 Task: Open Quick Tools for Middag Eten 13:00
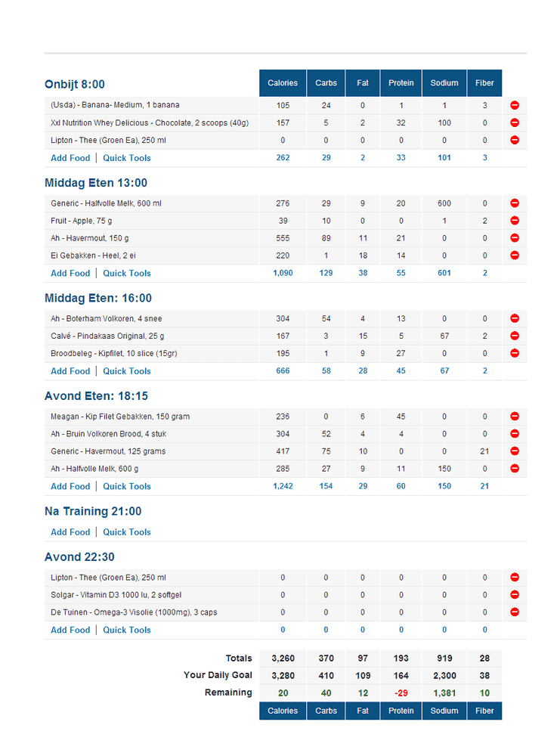(x=127, y=273)
